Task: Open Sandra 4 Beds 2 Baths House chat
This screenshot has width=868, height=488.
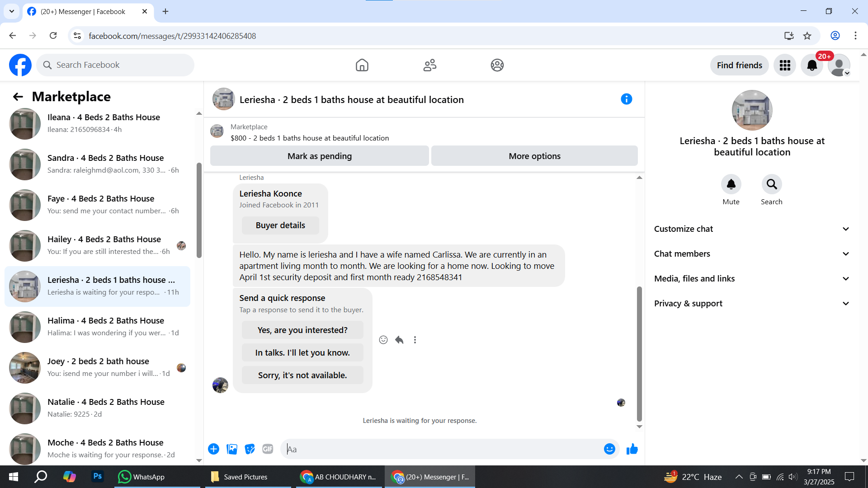Action: pos(97,164)
